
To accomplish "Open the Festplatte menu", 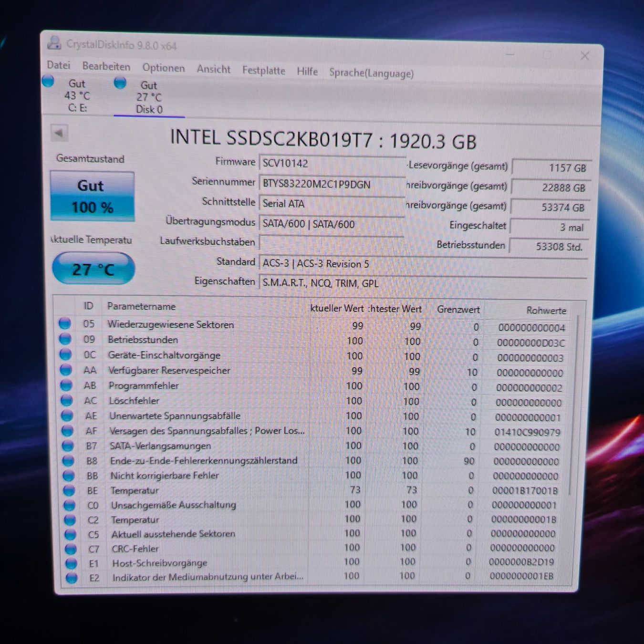I will (x=263, y=71).
